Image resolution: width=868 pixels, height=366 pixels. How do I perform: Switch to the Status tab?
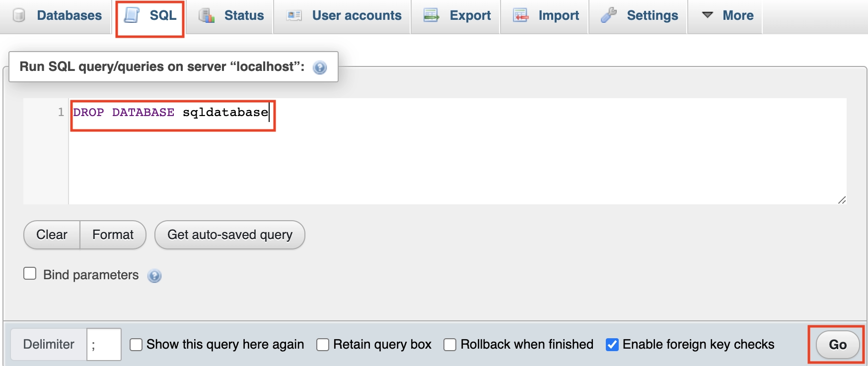pos(243,15)
